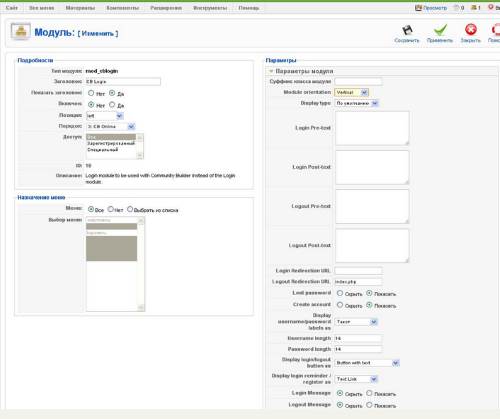Select Нет for Включен
The image size is (500, 419).
91,105
